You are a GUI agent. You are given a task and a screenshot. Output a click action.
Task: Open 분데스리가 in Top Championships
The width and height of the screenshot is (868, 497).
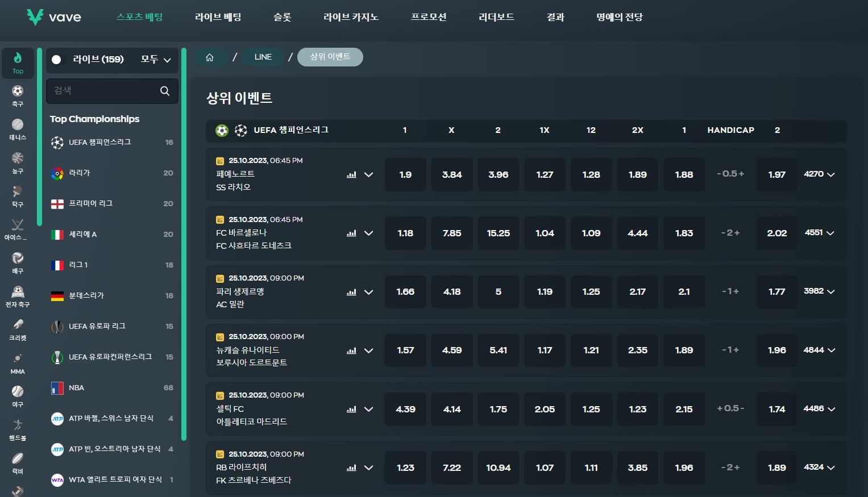tap(112, 296)
